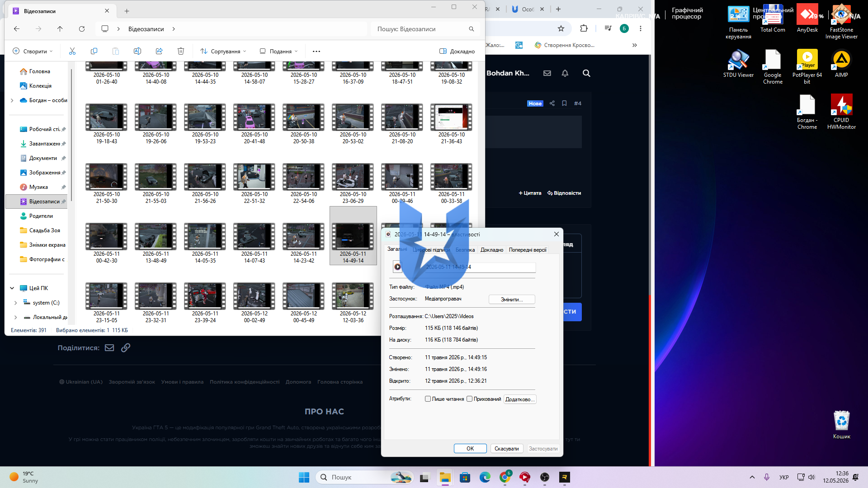Open AnyDesk desktop shortcut
Screen dimensions: 868x488
coord(807,19)
